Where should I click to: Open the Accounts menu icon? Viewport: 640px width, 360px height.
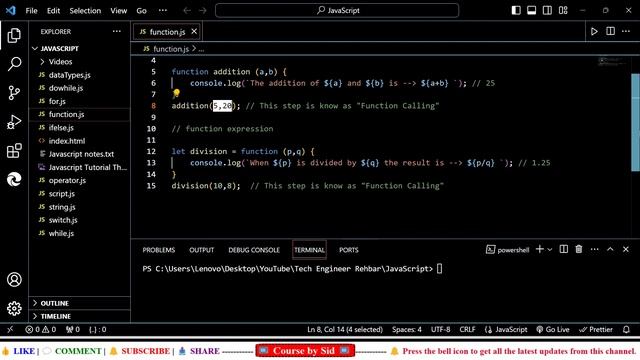(14, 280)
